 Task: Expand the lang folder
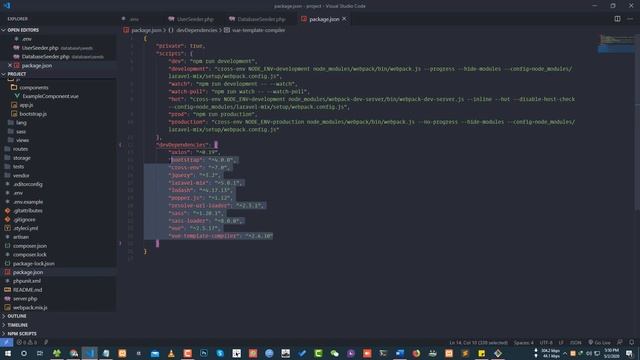[21, 122]
